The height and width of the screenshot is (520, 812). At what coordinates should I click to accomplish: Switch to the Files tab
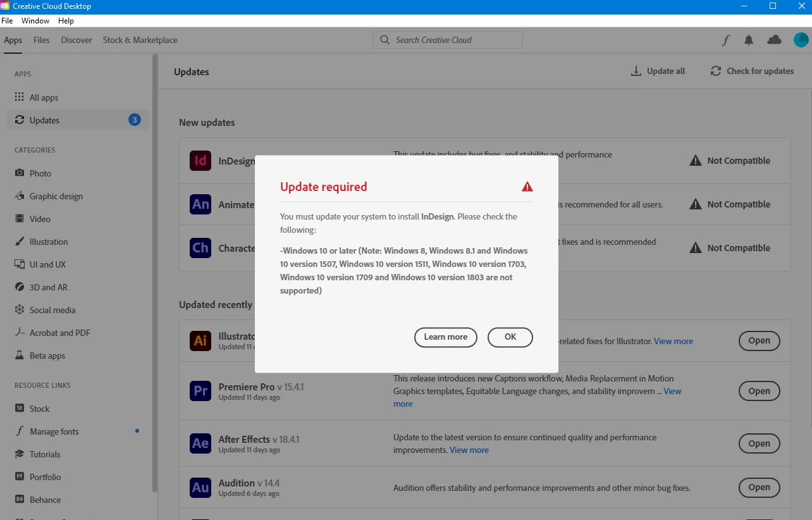(42, 40)
